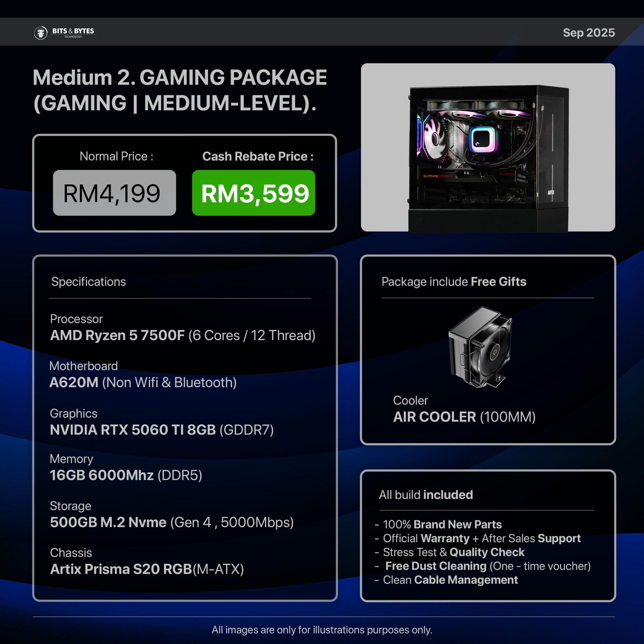Click the Bits & Bytes robot logo icon
The height and width of the screenshot is (644, 644).
point(41,33)
